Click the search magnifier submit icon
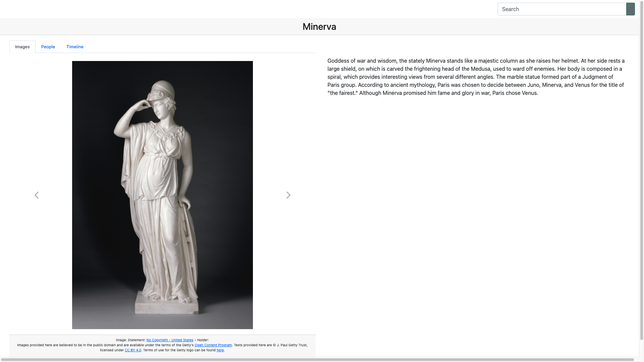 tap(631, 9)
